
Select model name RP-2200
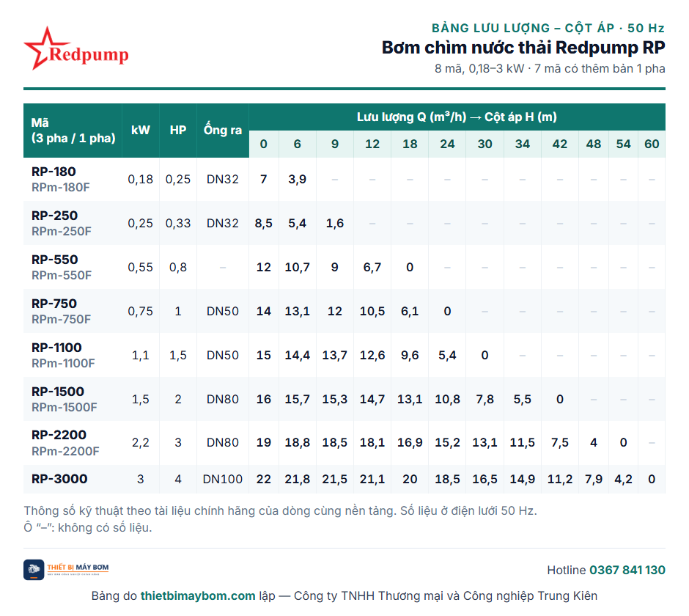(59, 435)
